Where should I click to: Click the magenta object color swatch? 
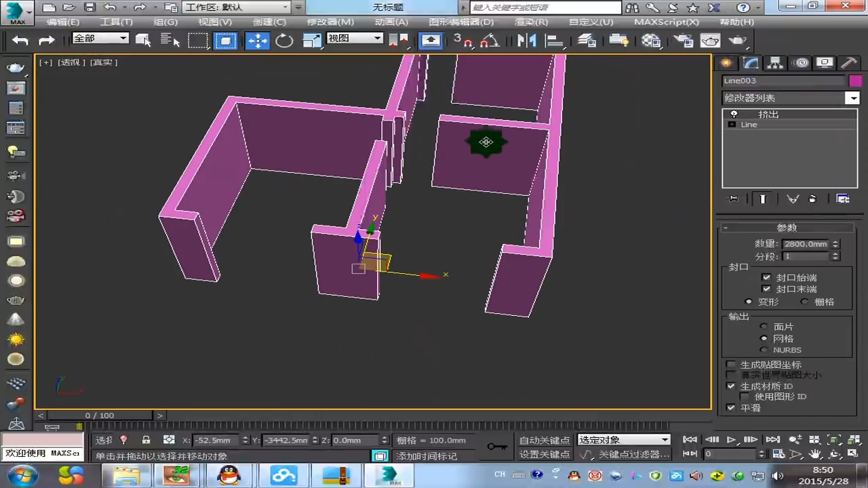pos(854,81)
